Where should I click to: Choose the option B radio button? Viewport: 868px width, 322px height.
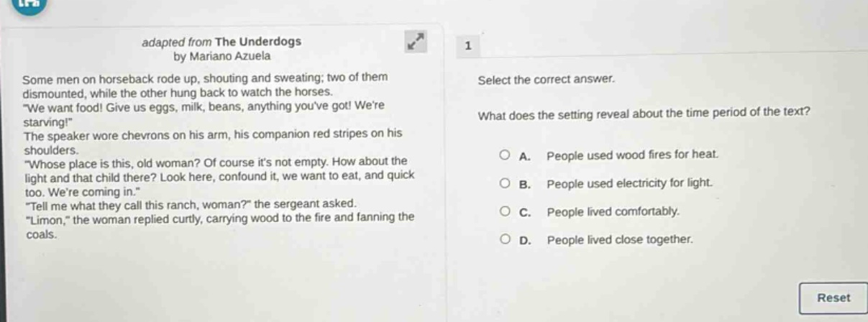click(506, 183)
